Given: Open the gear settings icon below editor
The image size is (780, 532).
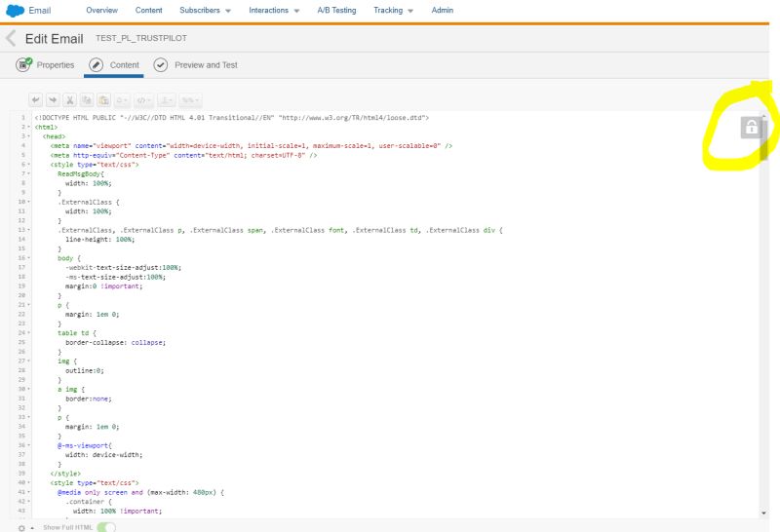Looking at the screenshot, I should coord(21,528).
